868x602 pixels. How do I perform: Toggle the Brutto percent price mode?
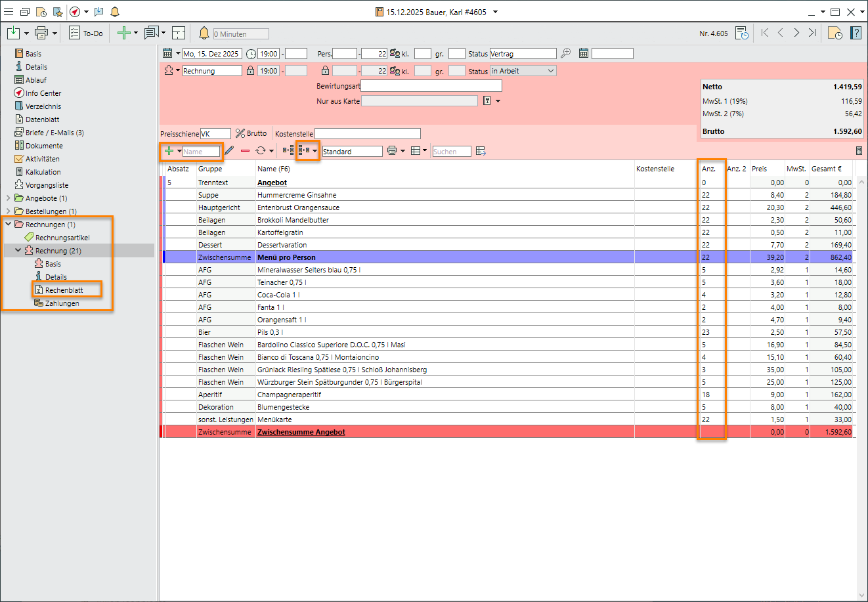(x=251, y=133)
